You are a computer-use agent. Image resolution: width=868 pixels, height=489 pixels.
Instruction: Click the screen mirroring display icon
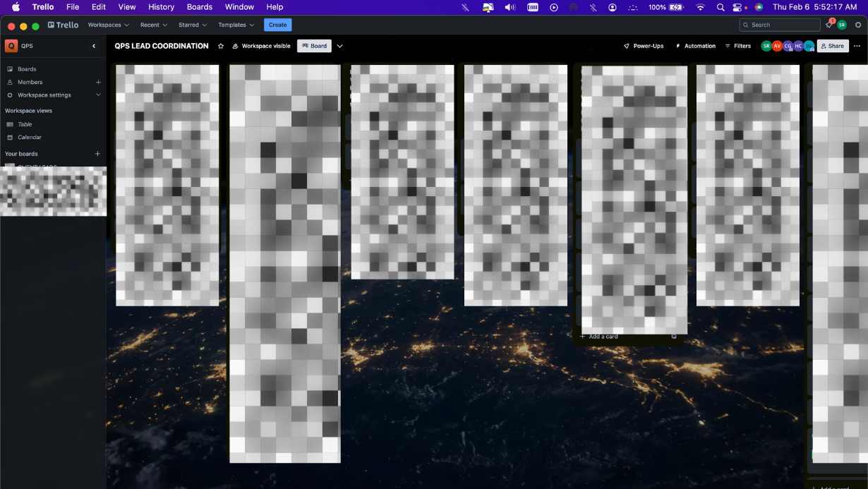pos(488,7)
